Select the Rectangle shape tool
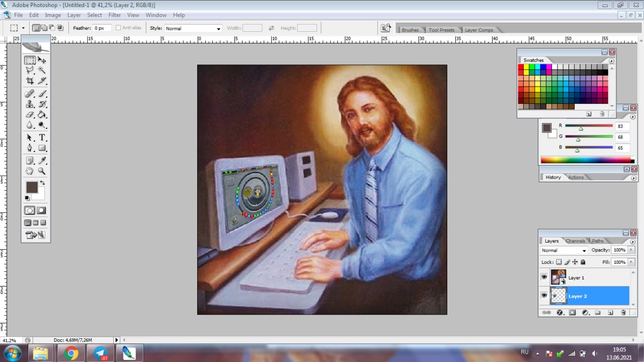This screenshot has height=362, width=644. tap(42, 148)
